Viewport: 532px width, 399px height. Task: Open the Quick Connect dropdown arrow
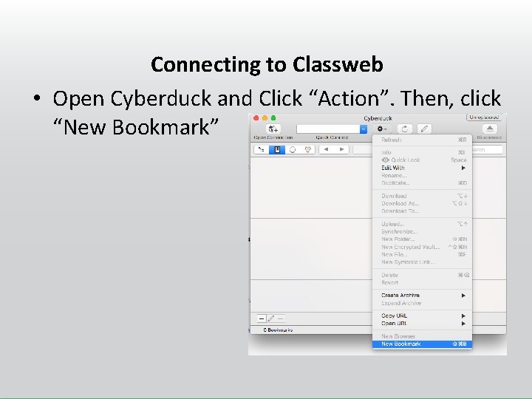click(x=364, y=129)
